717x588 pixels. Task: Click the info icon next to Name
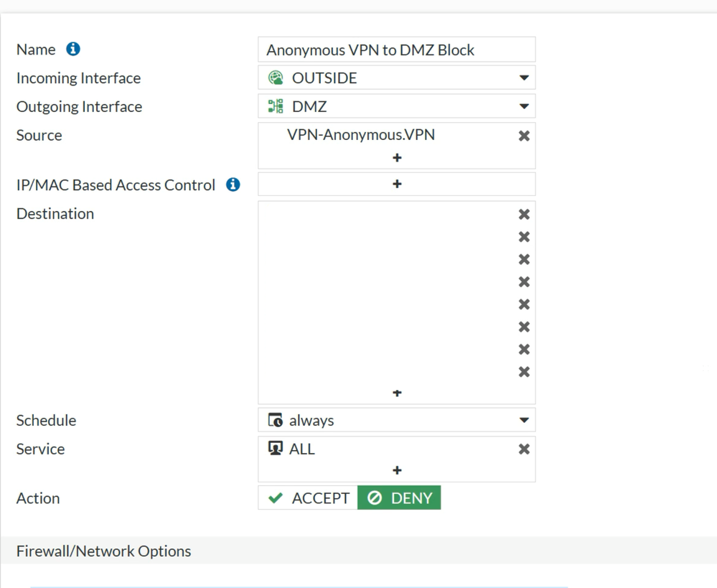73,49
